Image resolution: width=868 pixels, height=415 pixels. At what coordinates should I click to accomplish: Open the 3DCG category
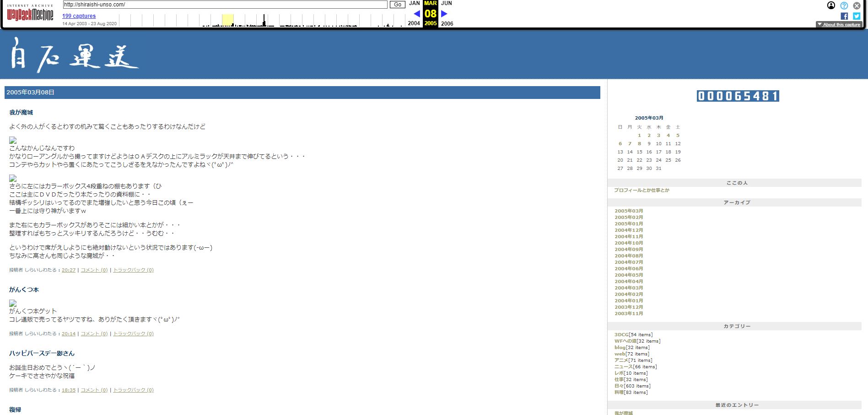[x=621, y=335]
